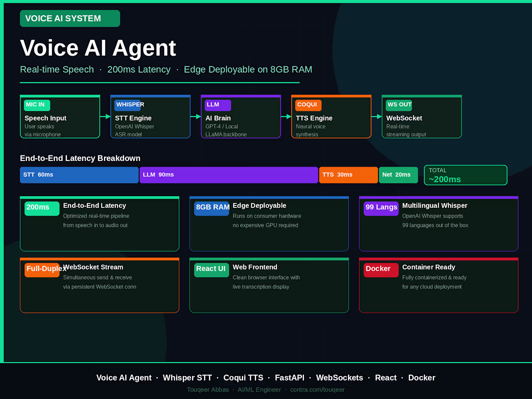Click the subtitle text 'Real-time Speech'
This screenshot has height=399, width=532.
[57, 70]
